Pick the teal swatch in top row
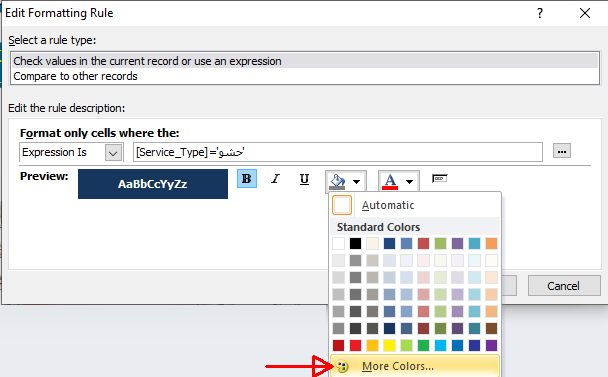The image size is (608, 377). pyautogui.click(x=474, y=244)
